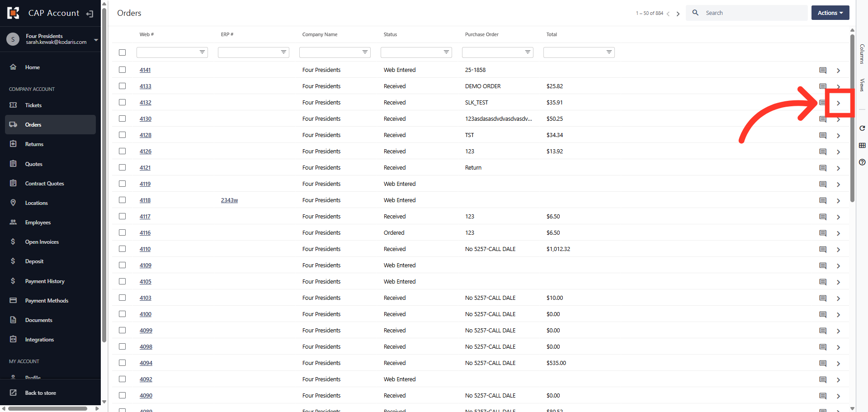868x412 pixels.
Task: Open ERP number link 2343w
Action: coord(229,200)
